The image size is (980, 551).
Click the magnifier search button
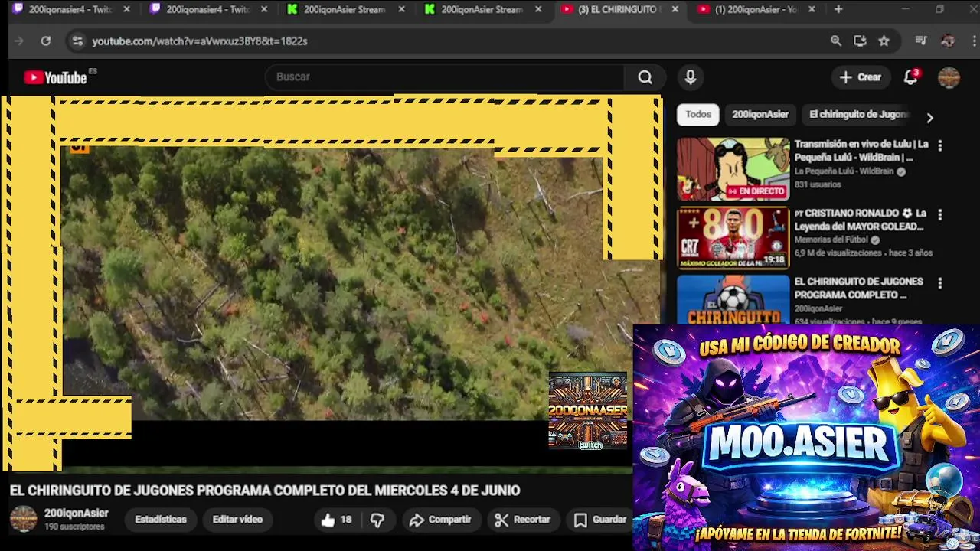point(645,77)
